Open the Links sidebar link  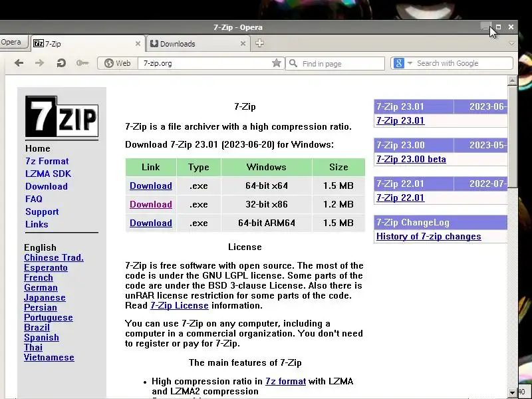point(37,224)
